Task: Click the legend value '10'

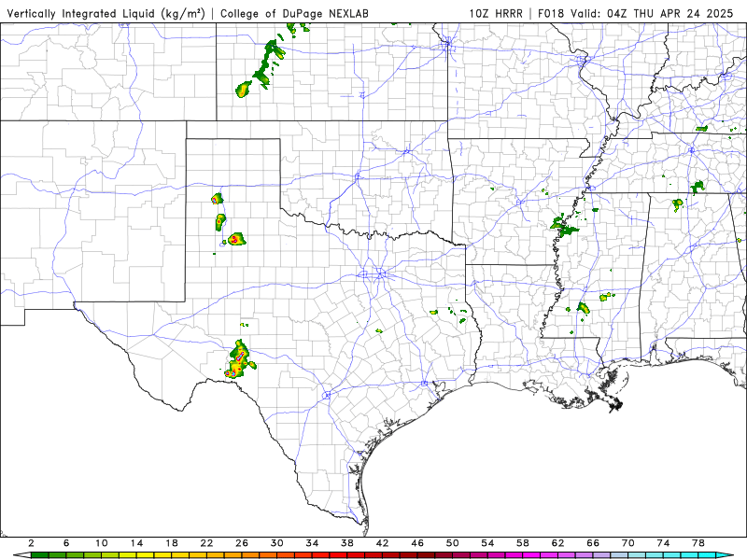Action: pyautogui.click(x=101, y=543)
